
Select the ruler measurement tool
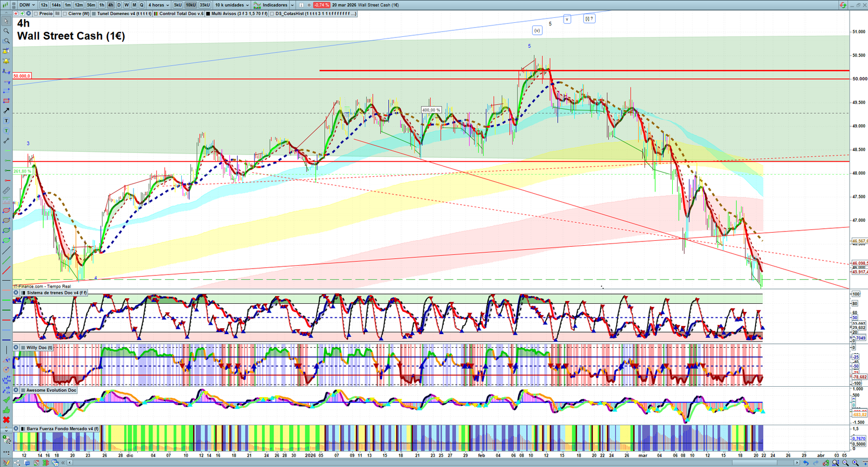pyautogui.click(x=7, y=191)
